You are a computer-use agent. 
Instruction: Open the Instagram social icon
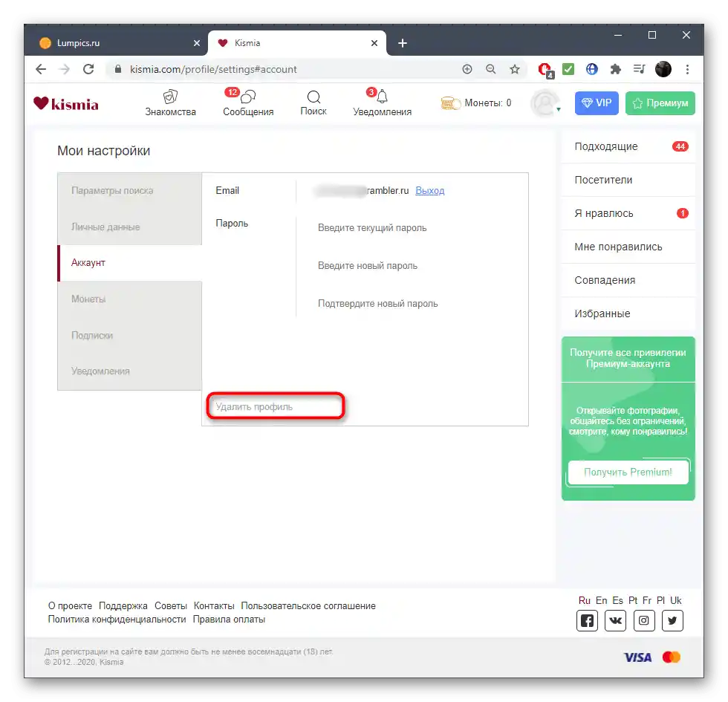pyautogui.click(x=644, y=621)
